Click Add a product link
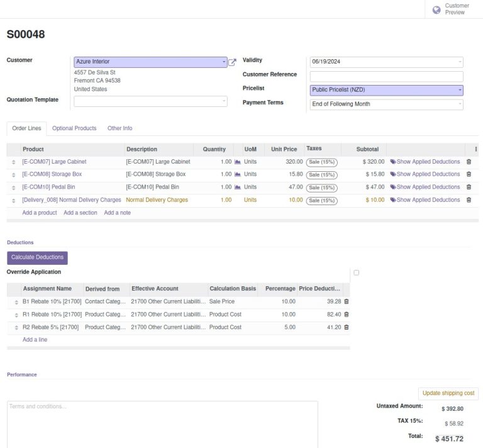 [x=40, y=213]
